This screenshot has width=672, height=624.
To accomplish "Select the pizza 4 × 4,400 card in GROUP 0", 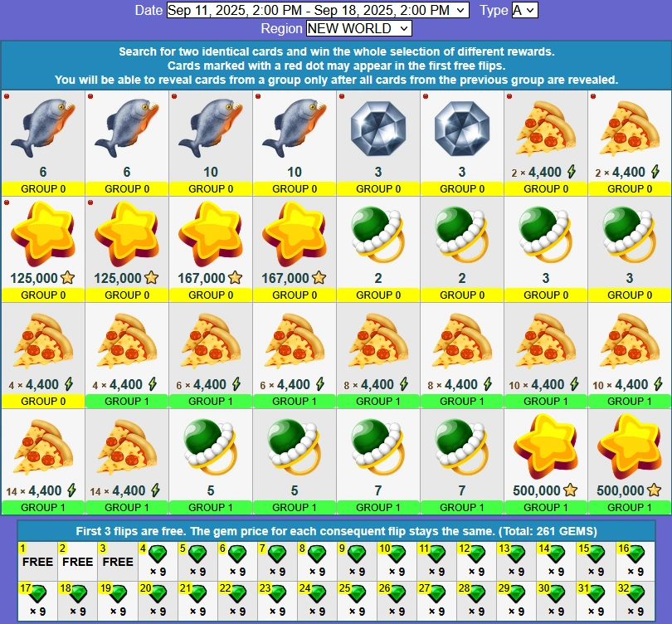I will click(43, 356).
